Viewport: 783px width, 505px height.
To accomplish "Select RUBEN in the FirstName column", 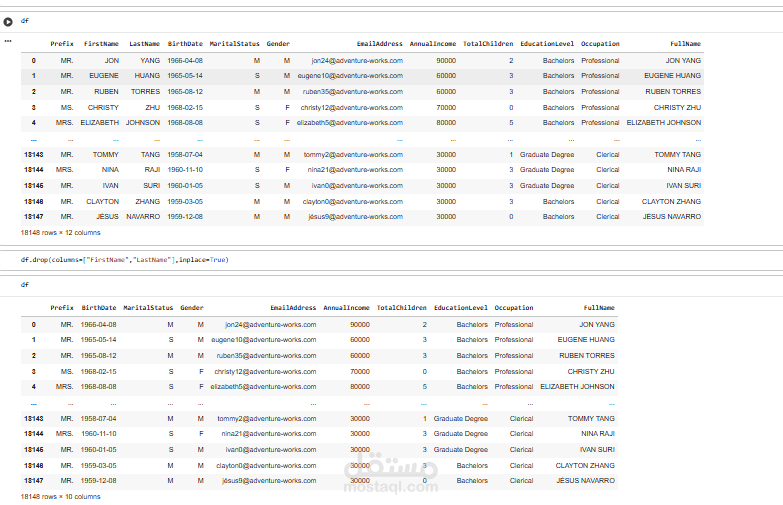I will coord(106,92).
